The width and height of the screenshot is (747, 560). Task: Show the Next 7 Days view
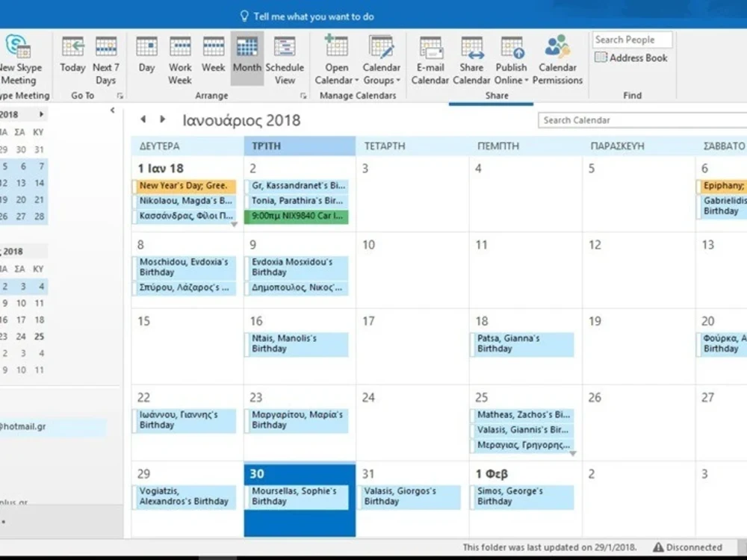[106, 60]
